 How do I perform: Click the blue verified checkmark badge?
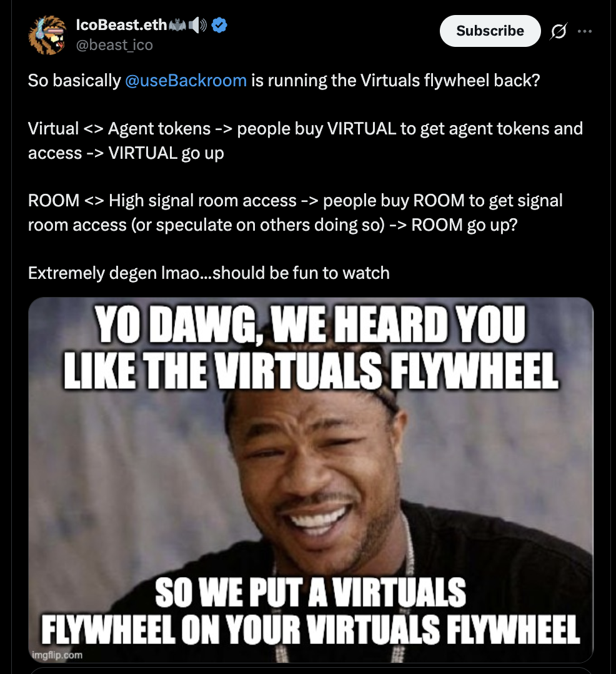pyautogui.click(x=219, y=26)
